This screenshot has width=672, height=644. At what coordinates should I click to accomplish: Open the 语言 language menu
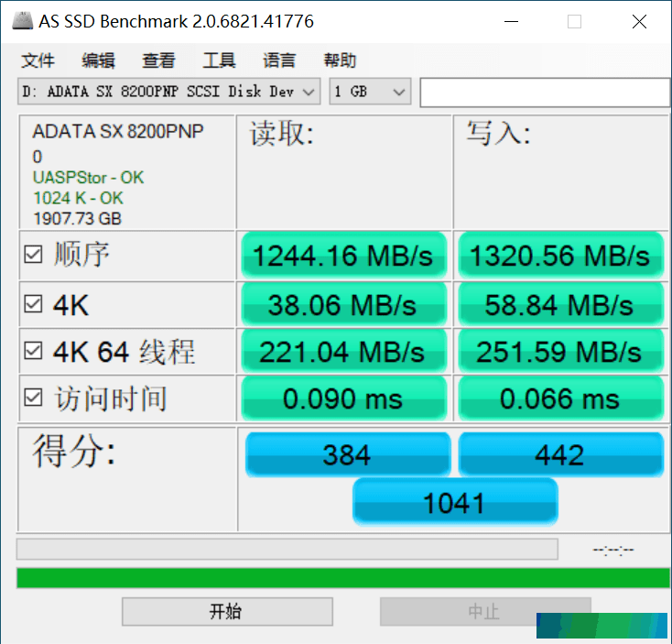click(279, 60)
